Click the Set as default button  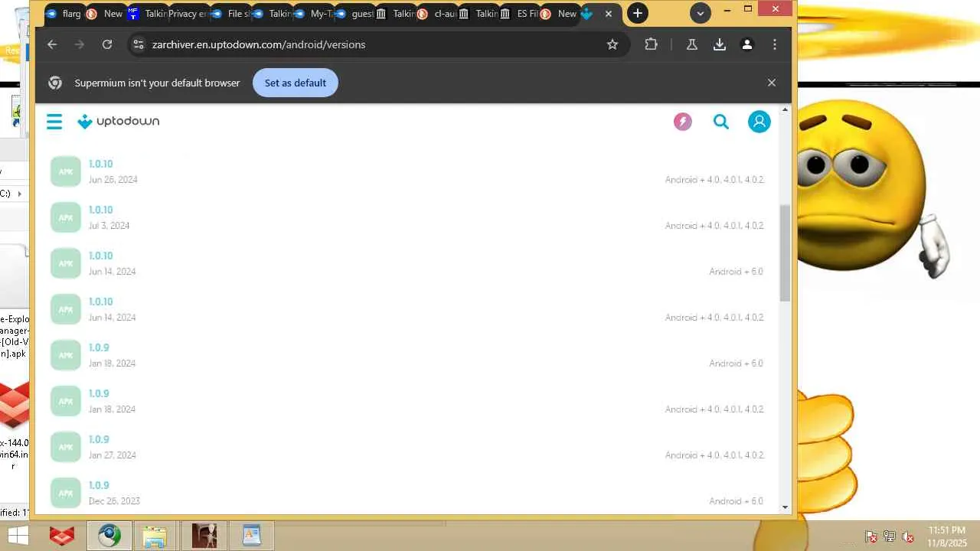pyautogui.click(x=296, y=83)
